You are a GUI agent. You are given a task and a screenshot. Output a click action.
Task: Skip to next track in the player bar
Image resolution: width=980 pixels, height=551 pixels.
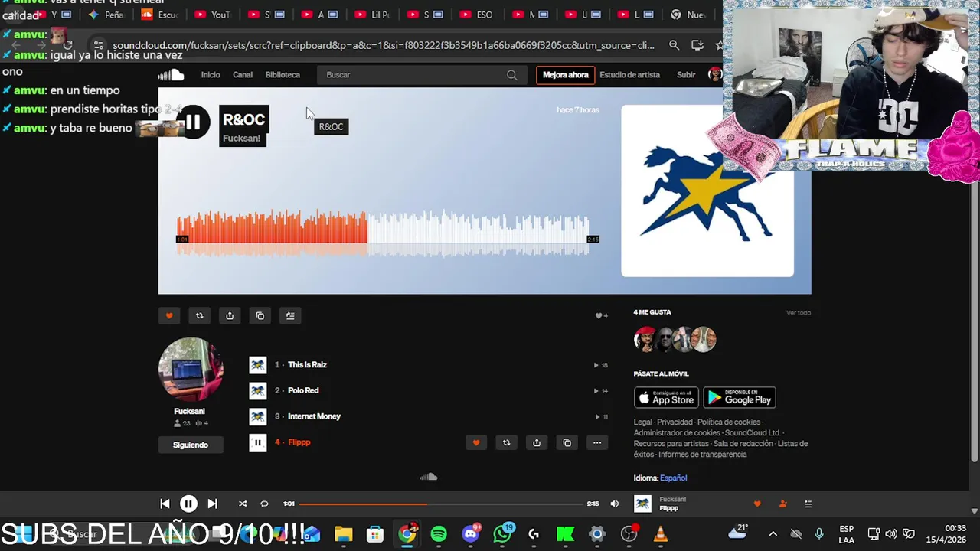[x=212, y=504]
